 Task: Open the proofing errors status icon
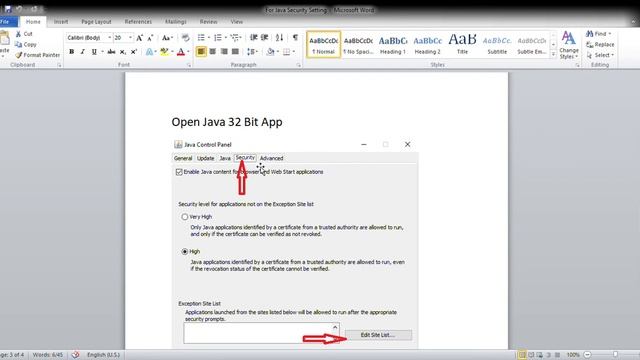[76, 355]
